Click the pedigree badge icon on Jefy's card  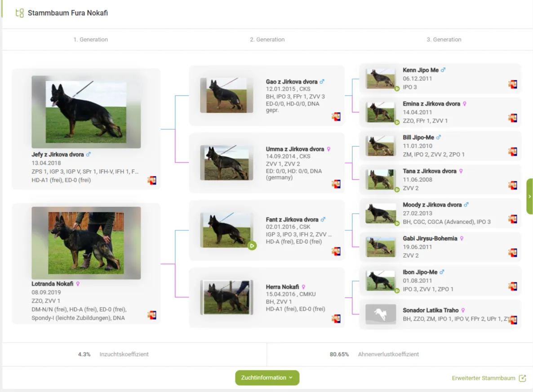[152, 181]
